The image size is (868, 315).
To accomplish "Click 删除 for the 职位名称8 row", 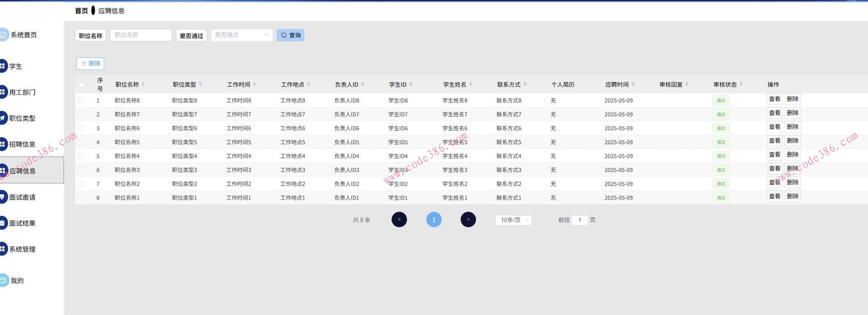I will point(793,99).
